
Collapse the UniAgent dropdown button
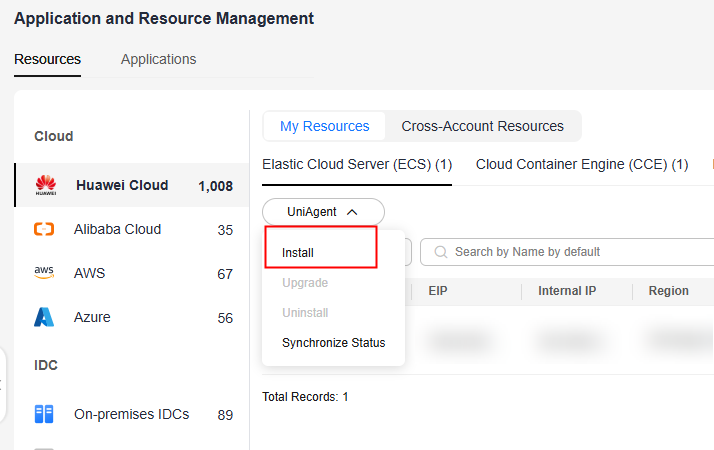[x=323, y=212]
